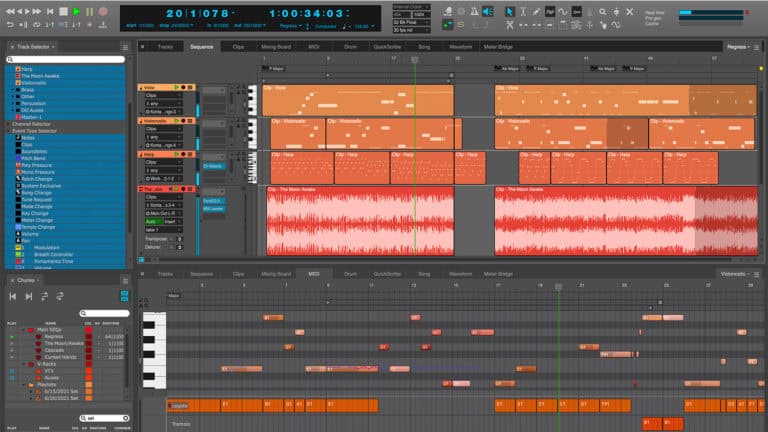Toggle the audible mode speaker icon
Image resolution: width=768 pixels, height=432 pixels.
[x=488, y=11]
